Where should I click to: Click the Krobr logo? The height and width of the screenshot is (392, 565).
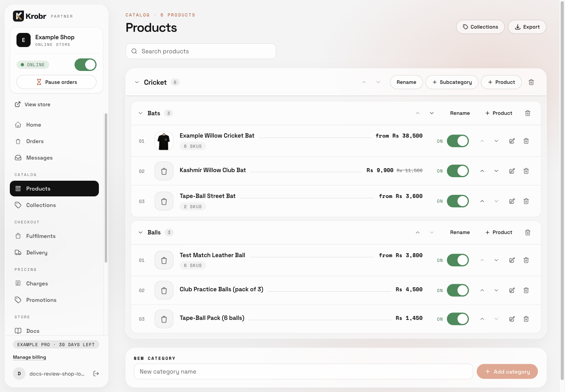point(30,16)
